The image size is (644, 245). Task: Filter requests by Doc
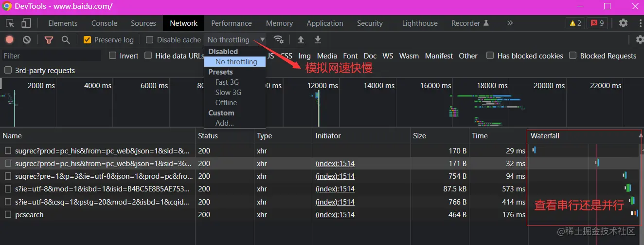[x=370, y=56]
